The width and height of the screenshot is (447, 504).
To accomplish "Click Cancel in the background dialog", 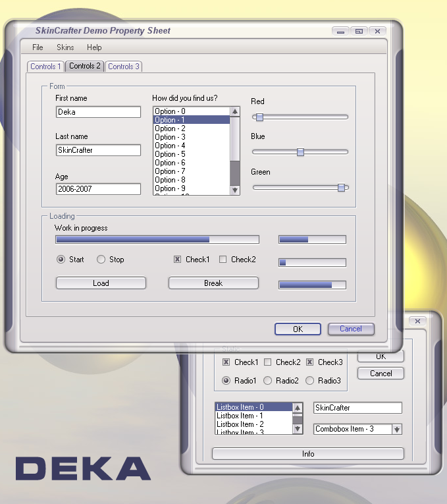I will click(x=381, y=374).
